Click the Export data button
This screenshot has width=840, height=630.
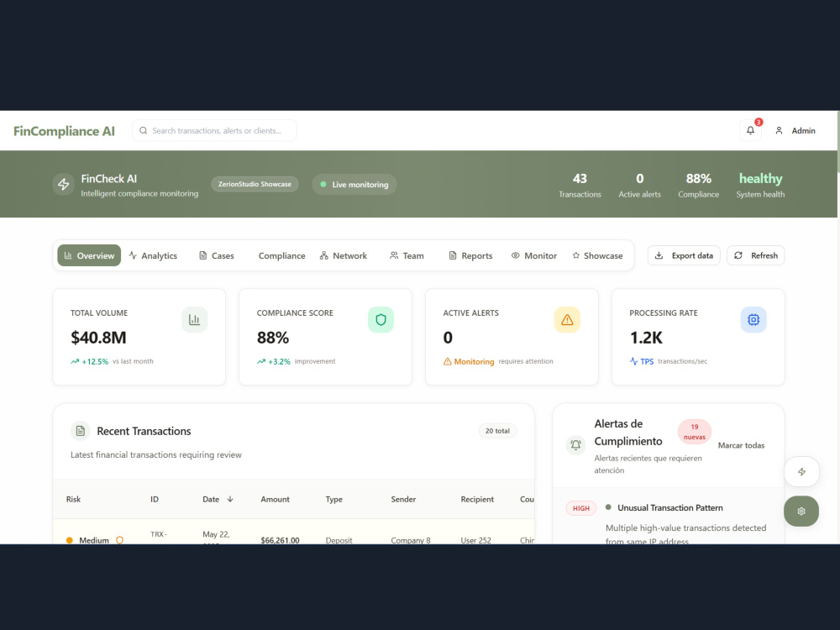(x=684, y=255)
